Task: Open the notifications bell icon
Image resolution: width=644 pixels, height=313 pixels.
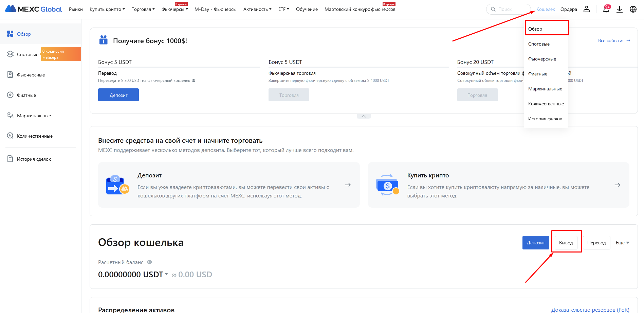Action: (x=606, y=9)
